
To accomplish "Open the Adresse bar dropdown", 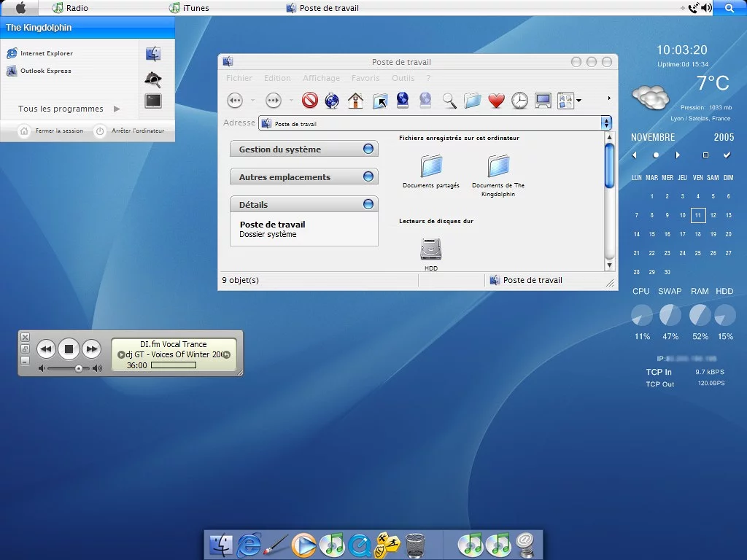I will pos(605,123).
